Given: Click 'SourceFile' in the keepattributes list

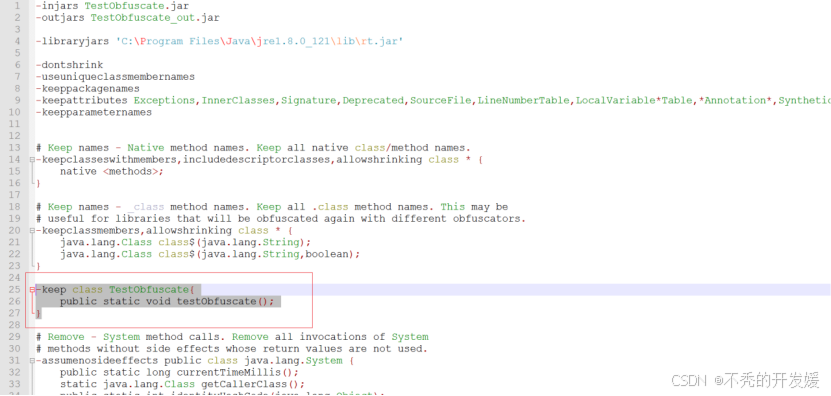Looking at the screenshot, I should click(x=440, y=100).
